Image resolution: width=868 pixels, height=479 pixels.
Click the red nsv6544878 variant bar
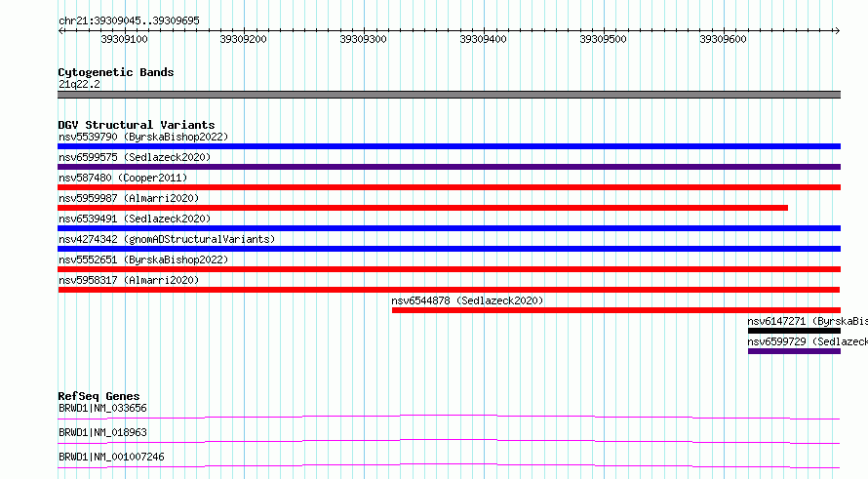[616, 310]
